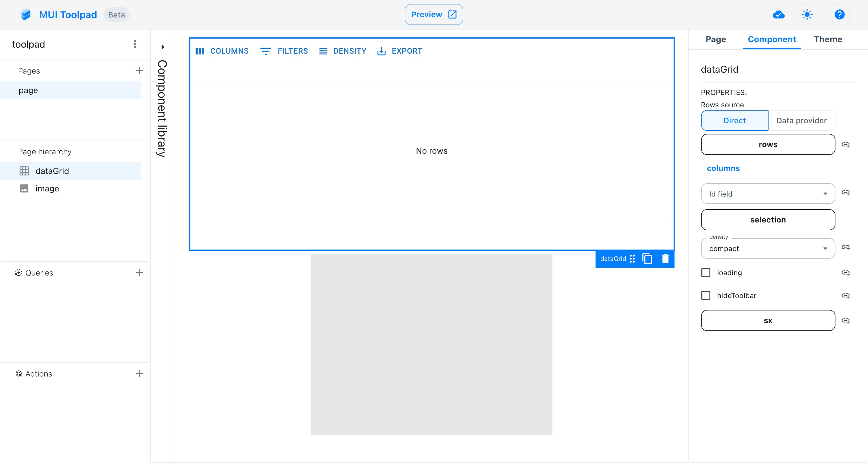Toggle the theme brightness icon
This screenshot has width=868, height=463.
pos(807,14)
